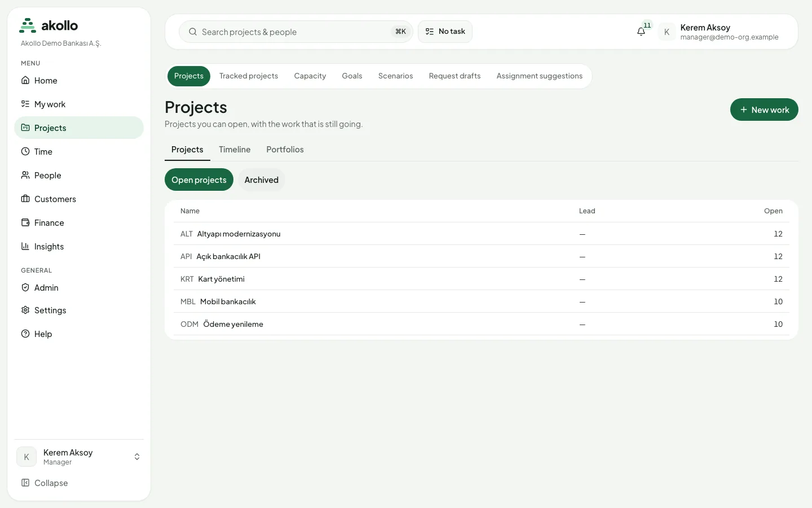The width and height of the screenshot is (812, 508).
Task: Click the task list icon beside No task
Action: 430,32
